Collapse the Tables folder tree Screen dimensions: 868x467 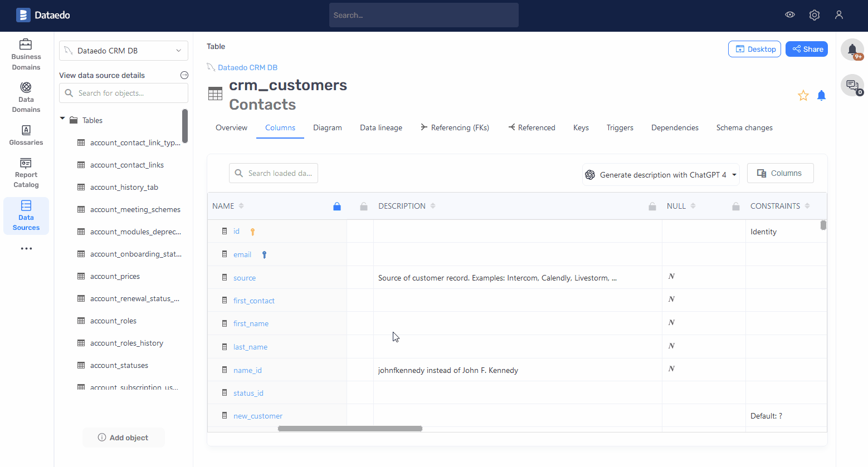pos(62,119)
